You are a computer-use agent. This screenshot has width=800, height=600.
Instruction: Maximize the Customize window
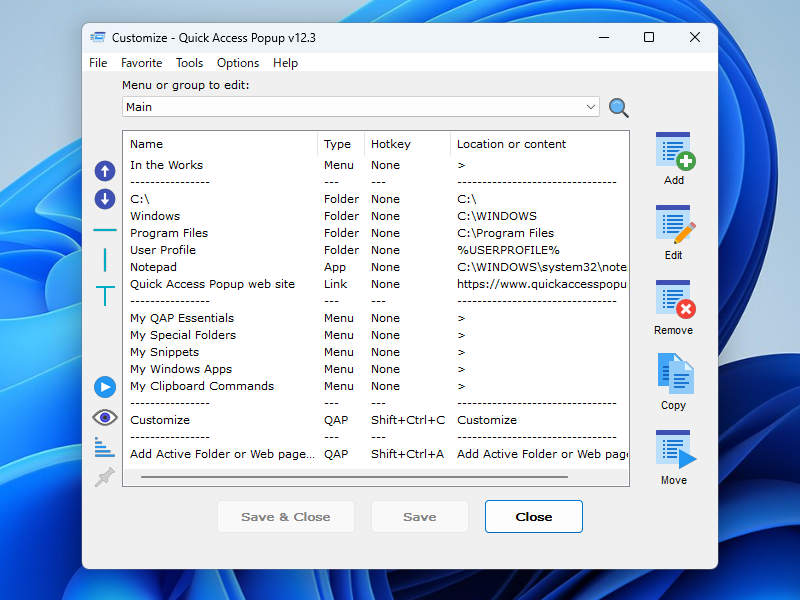pyautogui.click(x=649, y=37)
